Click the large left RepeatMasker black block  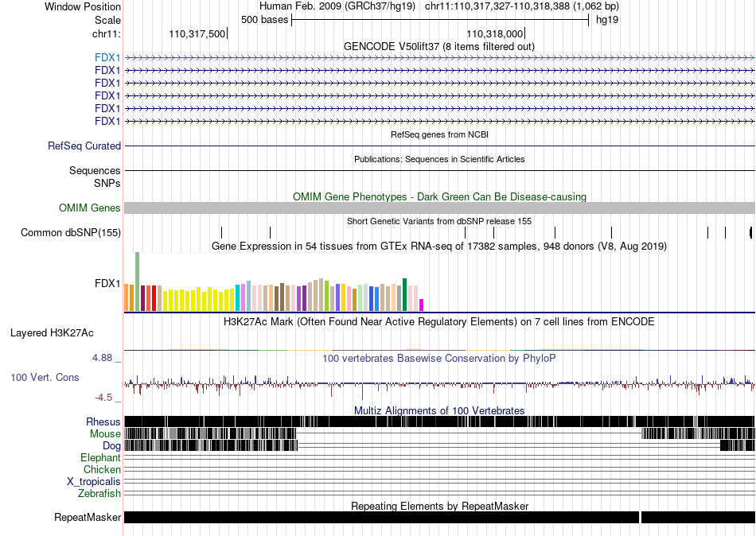click(x=381, y=517)
